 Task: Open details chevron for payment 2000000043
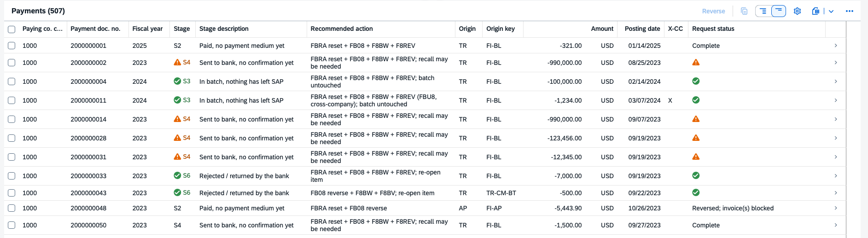click(836, 193)
